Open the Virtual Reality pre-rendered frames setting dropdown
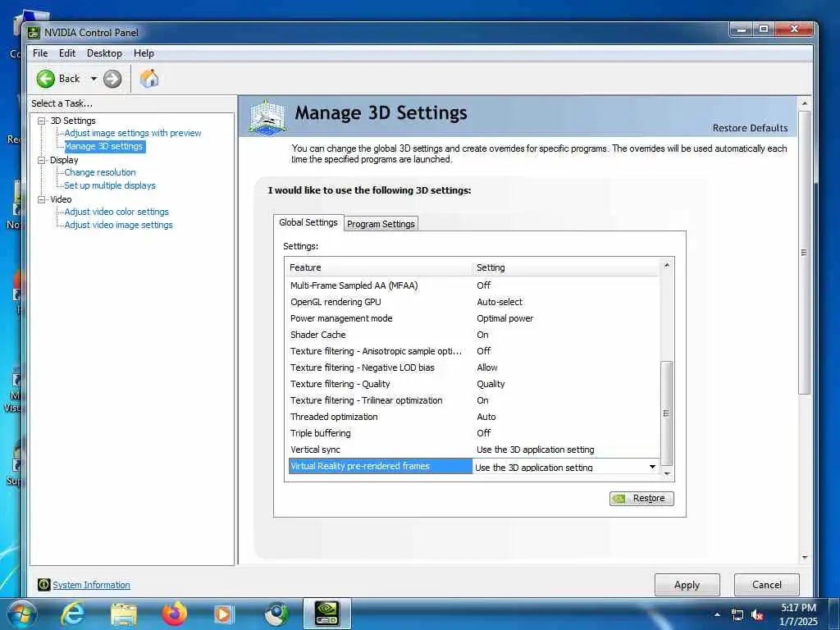Image resolution: width=840 pixels, height=630 pixels. 652,467
